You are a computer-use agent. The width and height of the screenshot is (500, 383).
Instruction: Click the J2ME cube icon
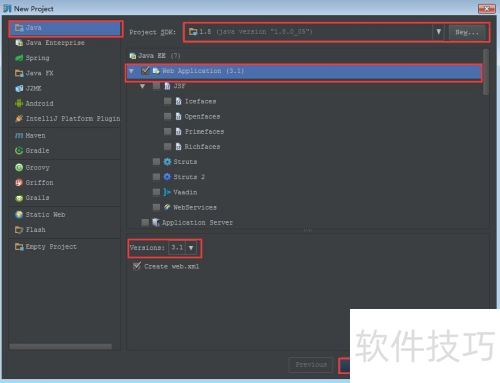tap(19, 88)
